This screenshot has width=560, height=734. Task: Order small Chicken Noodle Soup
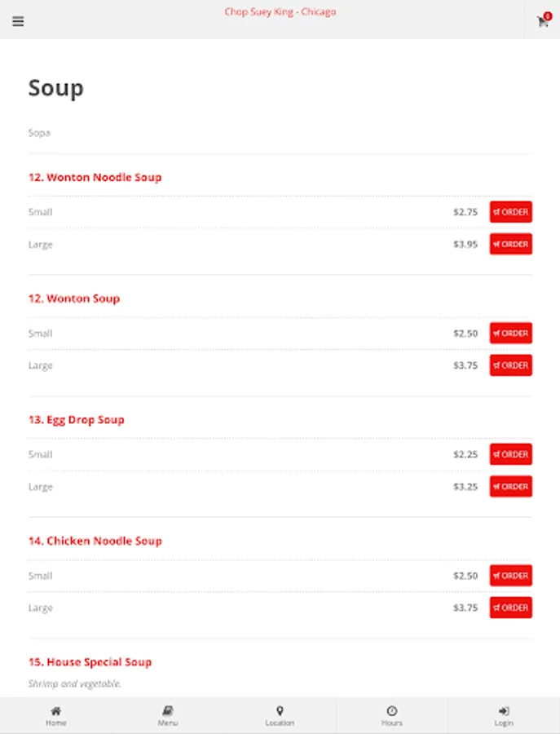coord(511,576)
